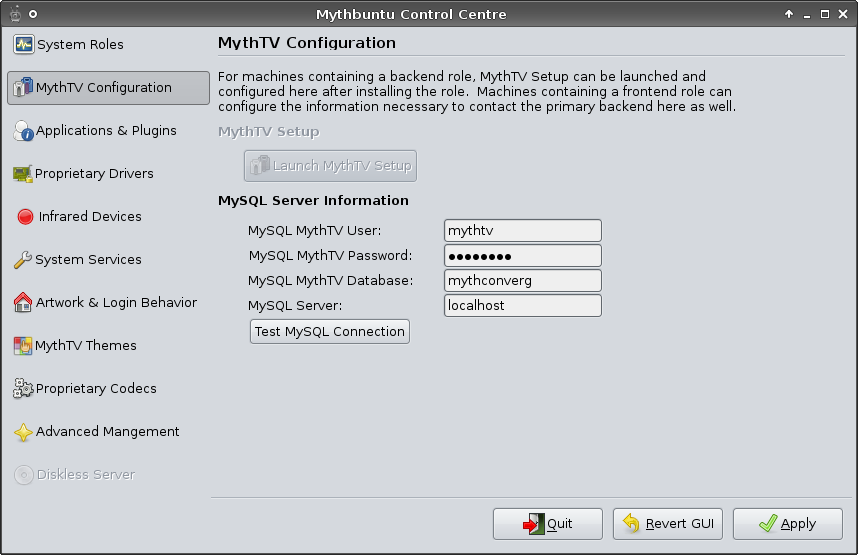Click the Applications & Plugins icon
This screenshot has width=858, height=555.
[x=24, y=131]
